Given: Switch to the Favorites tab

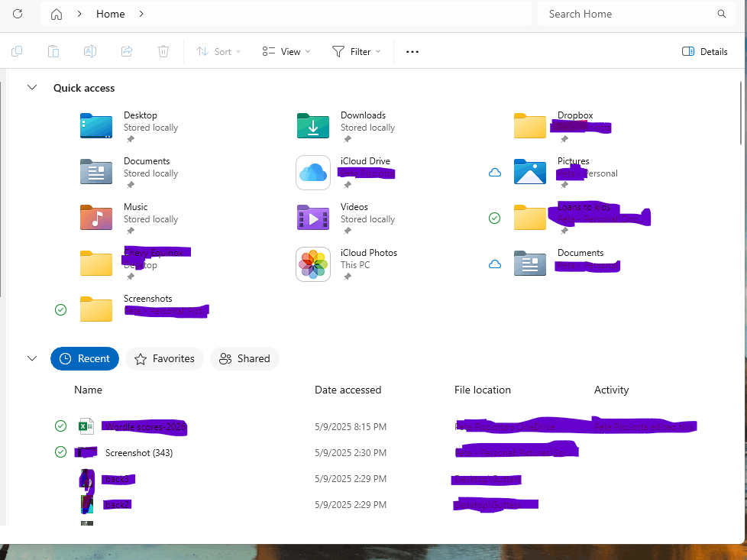Looking at the screenshot, I should [x=164, y=358].
